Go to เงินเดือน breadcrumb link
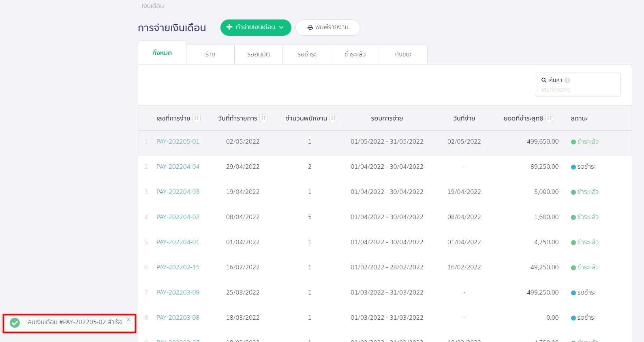Screen dimensions: 644x342 click(153, 6)
